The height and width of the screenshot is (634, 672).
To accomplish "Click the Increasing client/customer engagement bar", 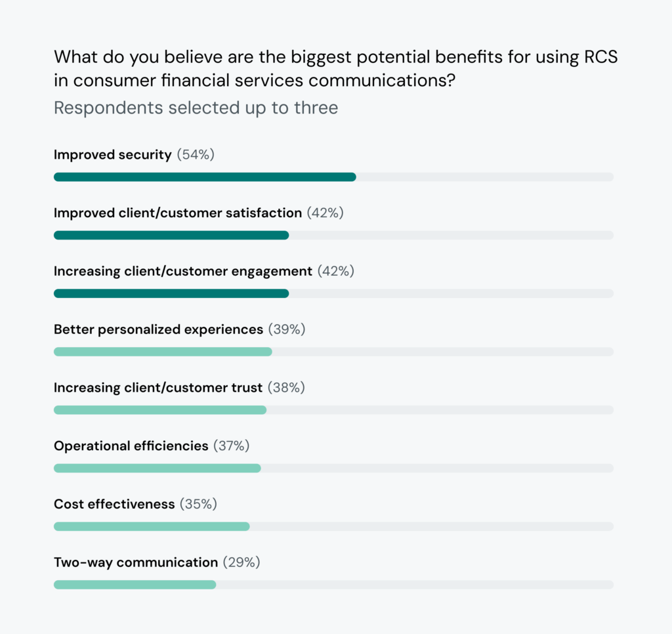I will coord(333,293).
